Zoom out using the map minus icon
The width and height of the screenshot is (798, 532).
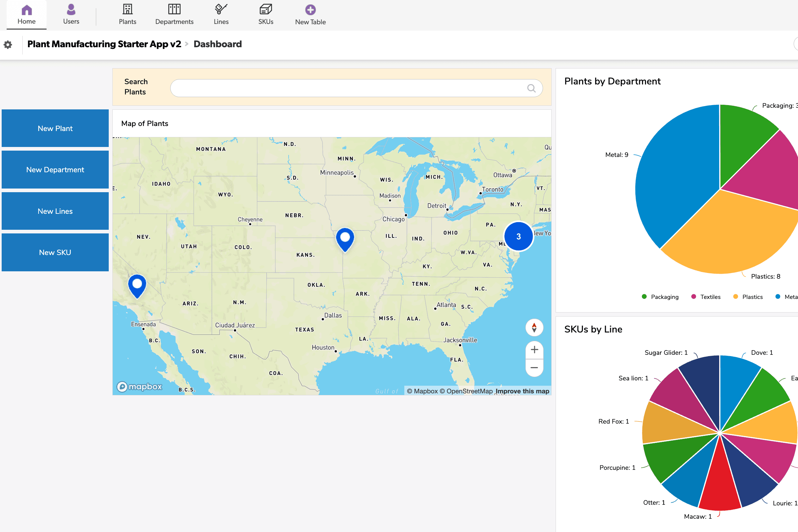[534, 367]
